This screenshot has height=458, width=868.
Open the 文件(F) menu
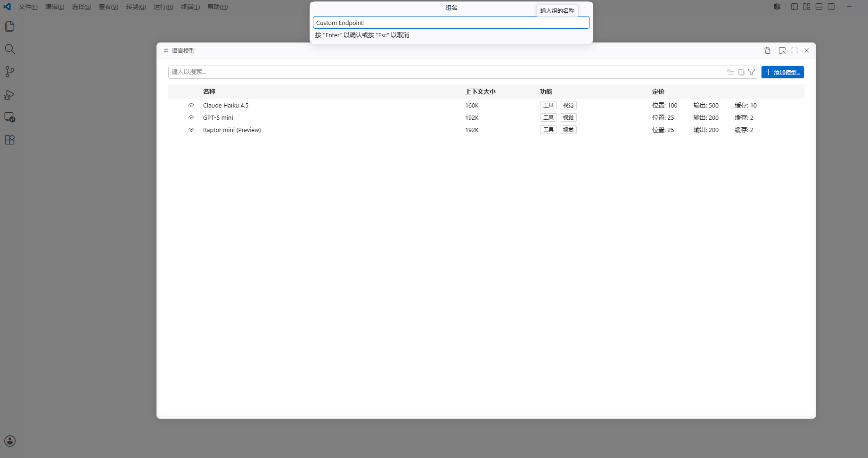[28, 7]
